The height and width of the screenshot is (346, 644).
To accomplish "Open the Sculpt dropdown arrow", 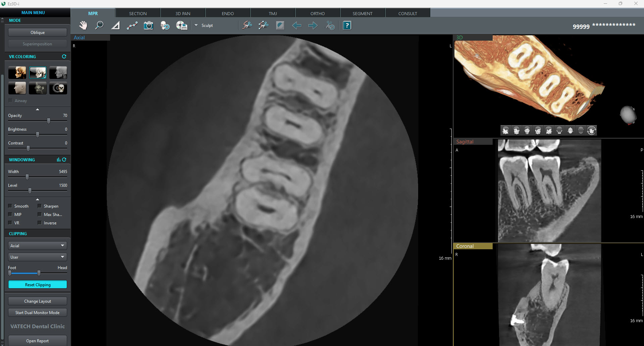I will click(196, 25).
